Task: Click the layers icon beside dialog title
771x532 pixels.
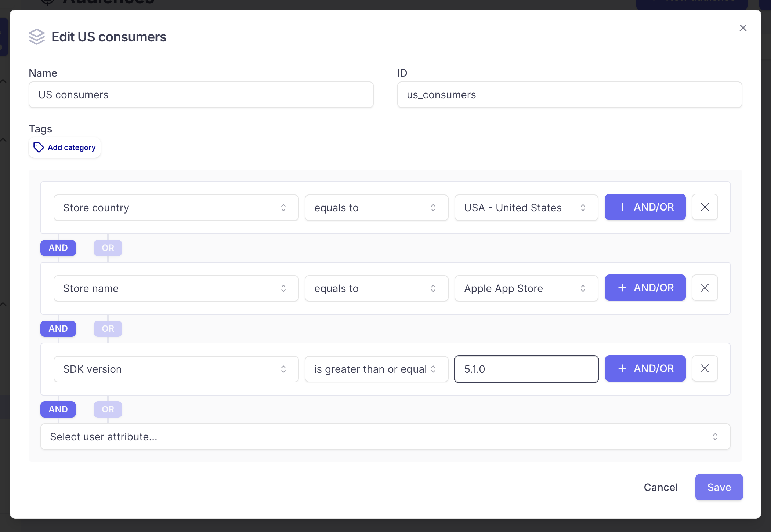Action: point(37,37)
